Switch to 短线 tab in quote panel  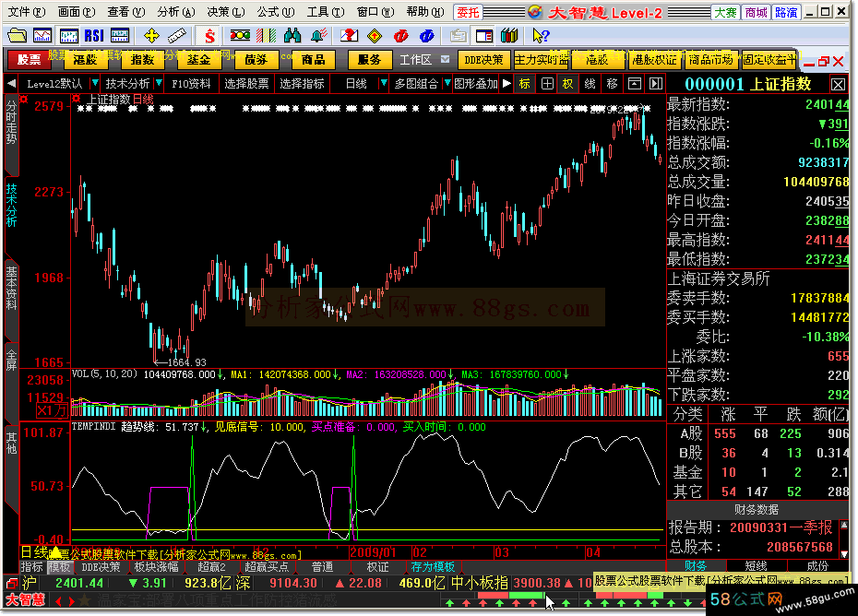(x=757, y=565)
